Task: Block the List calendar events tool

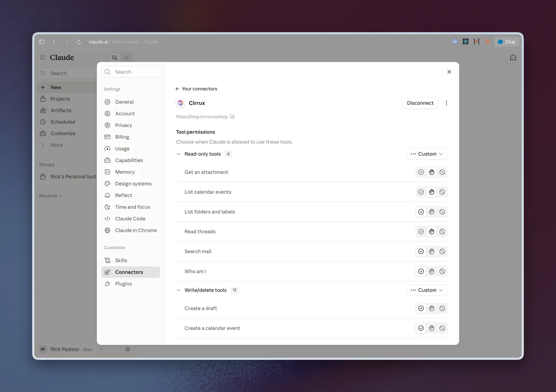Action: point(442,192)
